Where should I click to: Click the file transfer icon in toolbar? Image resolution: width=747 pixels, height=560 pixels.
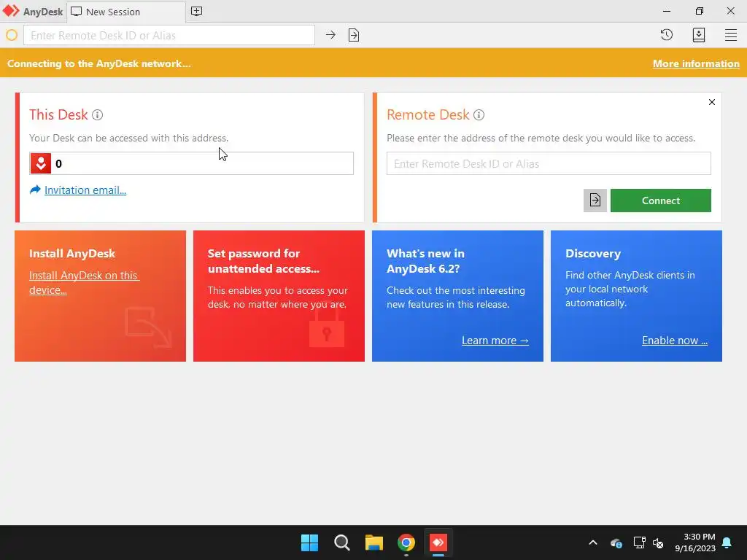[354, 35]
